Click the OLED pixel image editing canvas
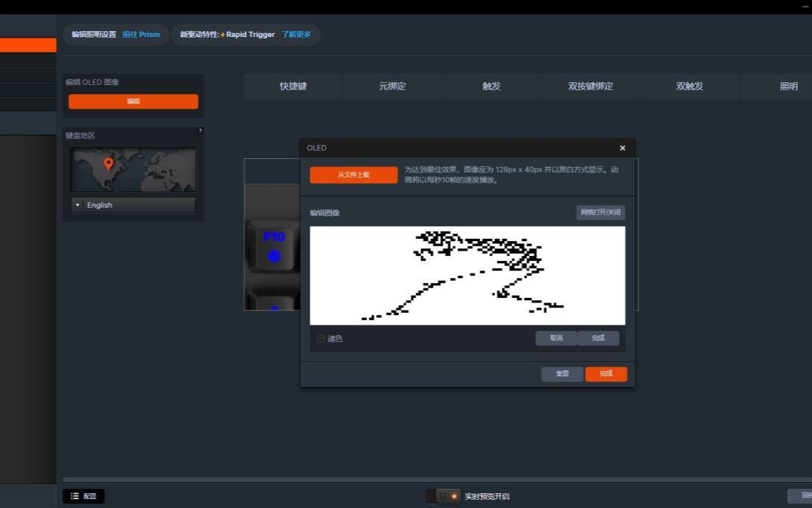The height and width of the screenshot is (508, 812). pyautogui.click(x=467, y=275)
